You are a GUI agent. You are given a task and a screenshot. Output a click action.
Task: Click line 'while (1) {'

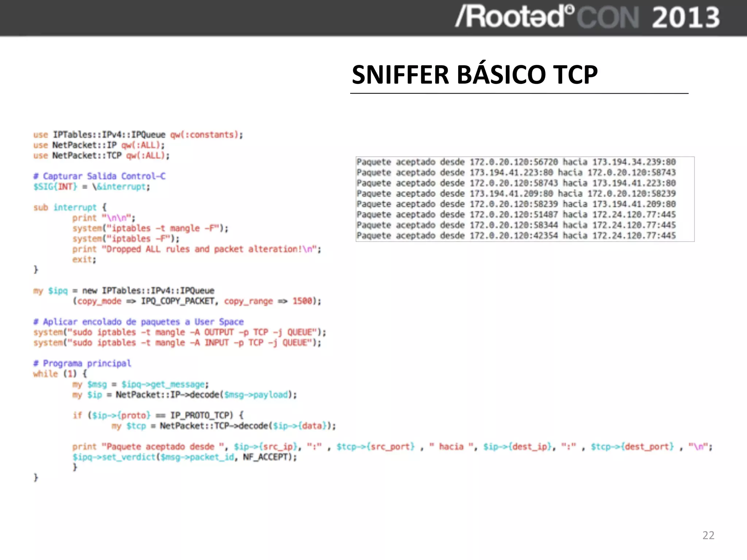pos(60,374)
